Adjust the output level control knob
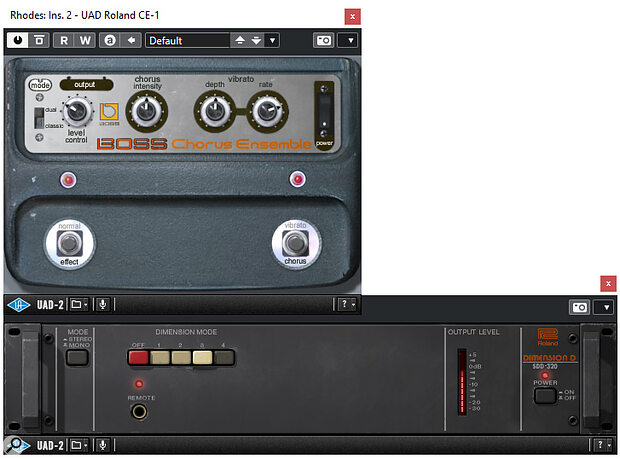Screen dimensions: 620x459 (x=77, y=111)
